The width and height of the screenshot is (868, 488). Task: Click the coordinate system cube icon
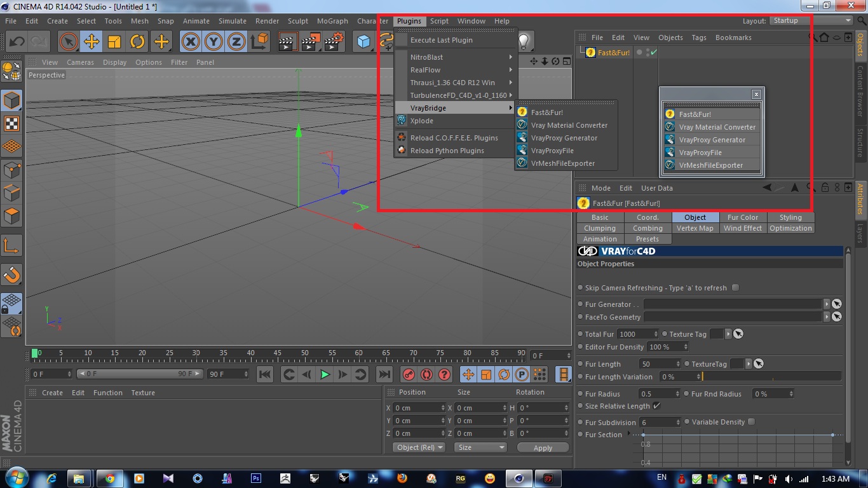(x=259, y=42)
